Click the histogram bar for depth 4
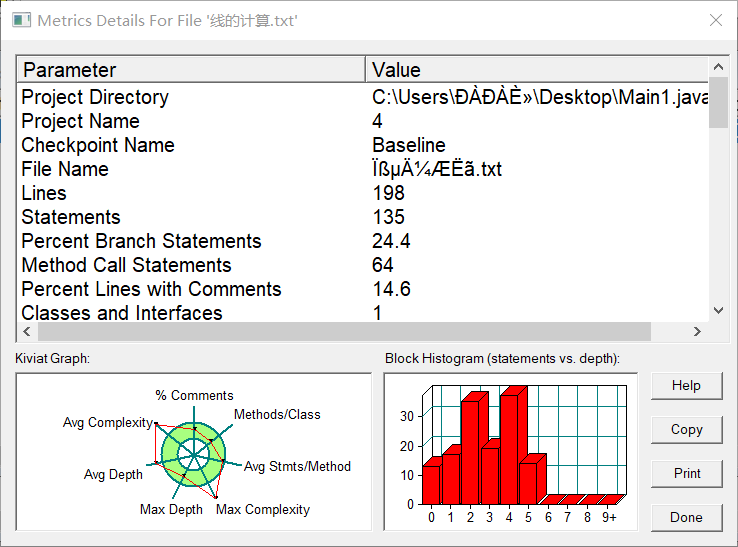 tap(512, 445)
